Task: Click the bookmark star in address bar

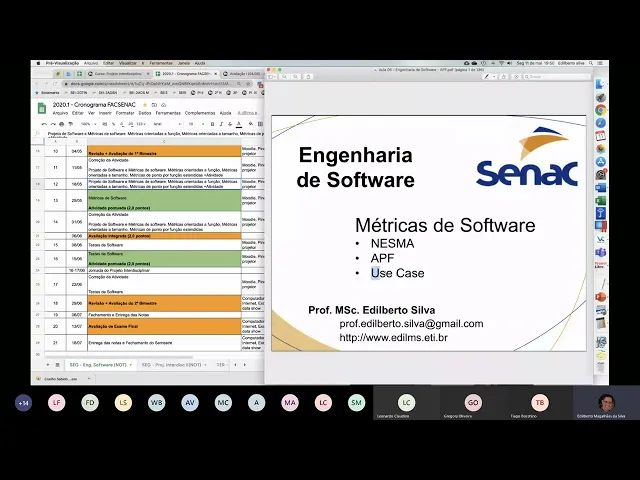Action: pyautogui.click(x=248, y=84)
